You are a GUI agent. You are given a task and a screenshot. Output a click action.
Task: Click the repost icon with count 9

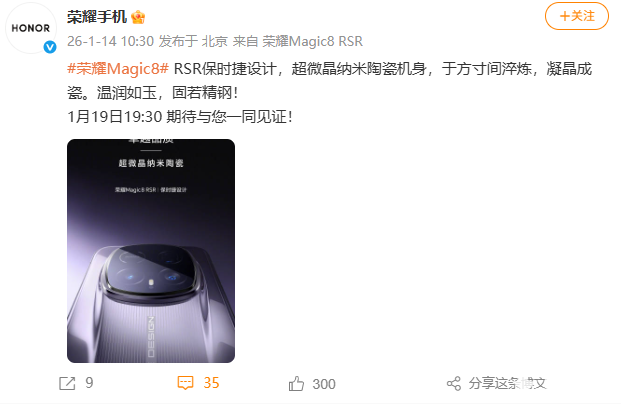click(x=67, y=383)
